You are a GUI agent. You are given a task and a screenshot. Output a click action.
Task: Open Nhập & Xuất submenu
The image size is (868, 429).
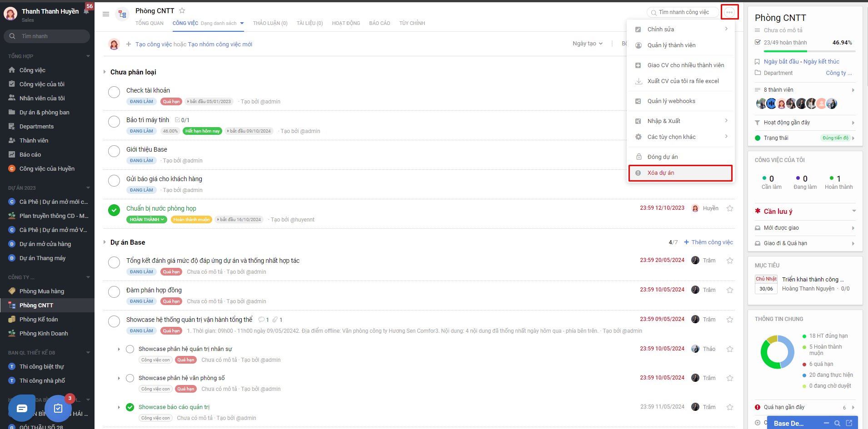680,121
